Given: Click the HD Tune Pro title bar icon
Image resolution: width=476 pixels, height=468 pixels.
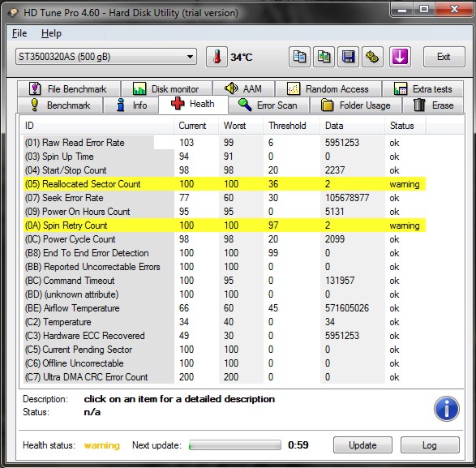Looking at the screenshot, I should pyautogui.click(x=13, y=13).
